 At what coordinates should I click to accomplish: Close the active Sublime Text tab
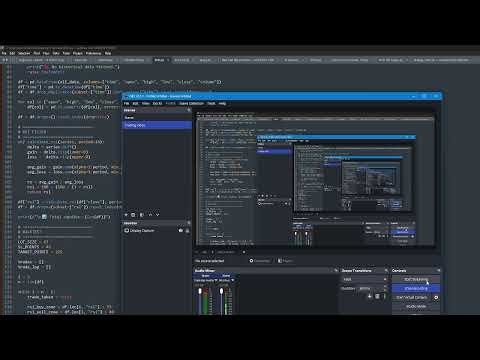(x=168, y=60)
